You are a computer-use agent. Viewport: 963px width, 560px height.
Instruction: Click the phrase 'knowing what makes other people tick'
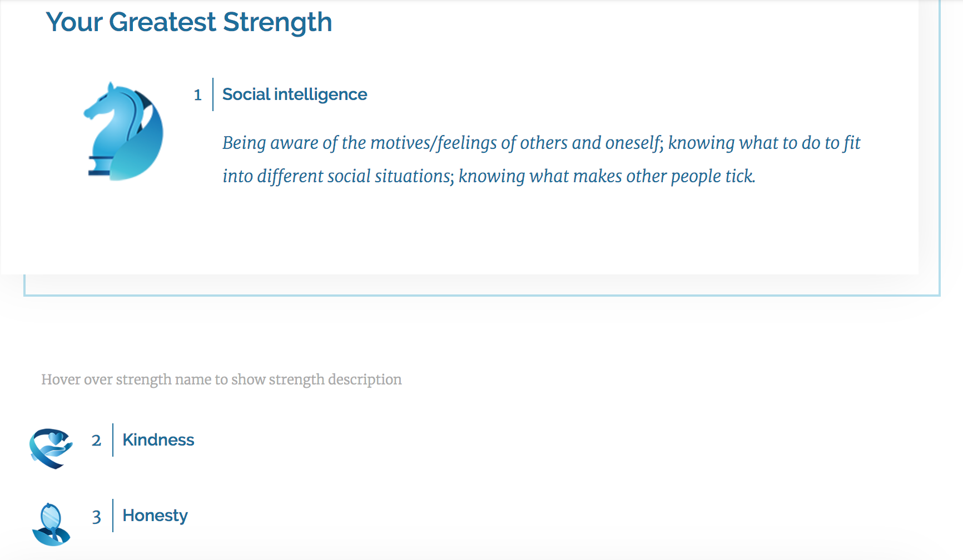(607, 177)
